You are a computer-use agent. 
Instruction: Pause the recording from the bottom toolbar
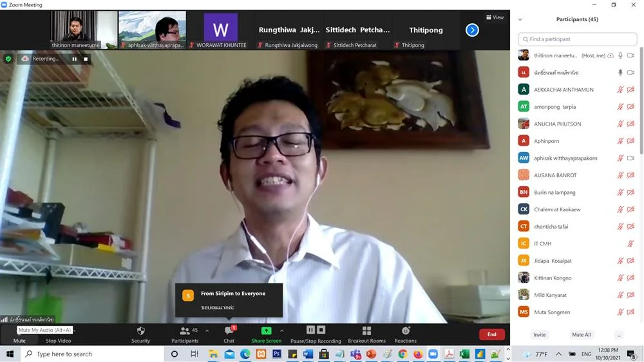[310, 330]
